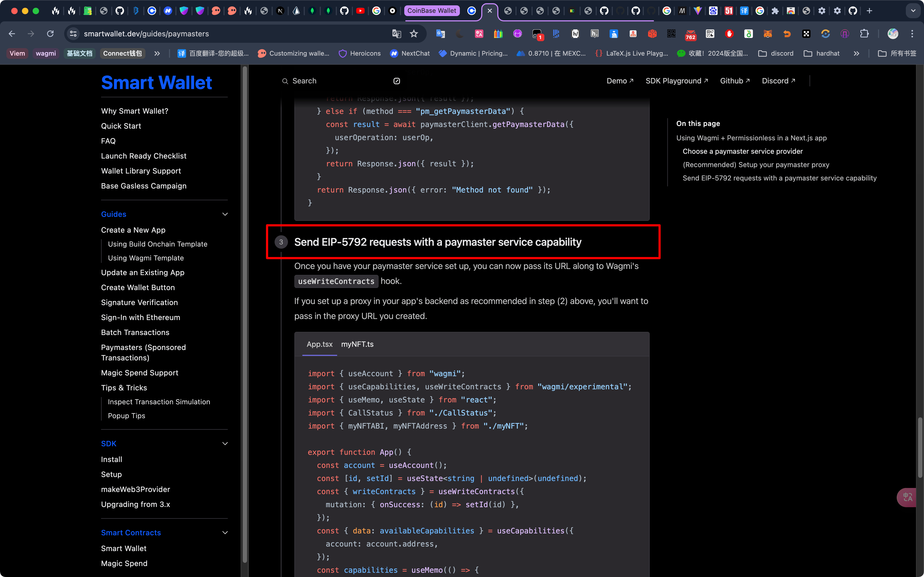Open the discord bookmarks folder
Screen dimensions: 924x577
click(x=776, y=53)
